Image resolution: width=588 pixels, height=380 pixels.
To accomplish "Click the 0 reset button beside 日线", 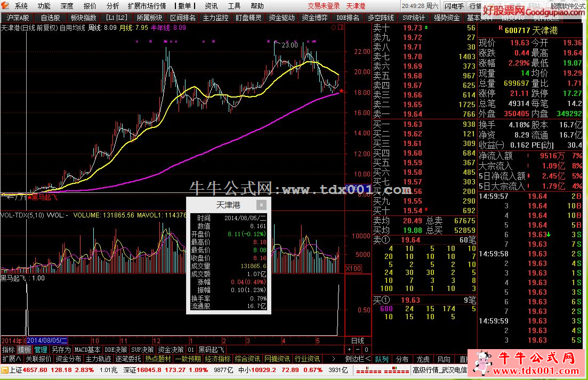I will (366, 349).
